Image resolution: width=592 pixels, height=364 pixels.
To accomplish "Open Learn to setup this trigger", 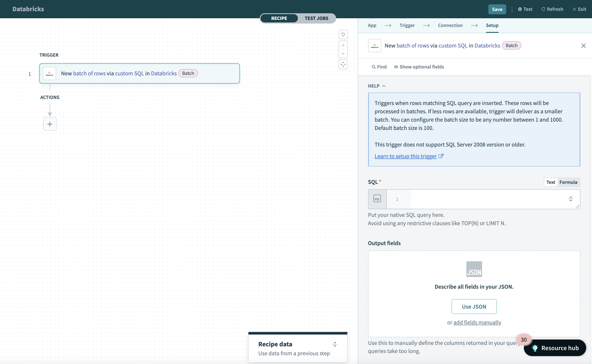I will 405,156.
